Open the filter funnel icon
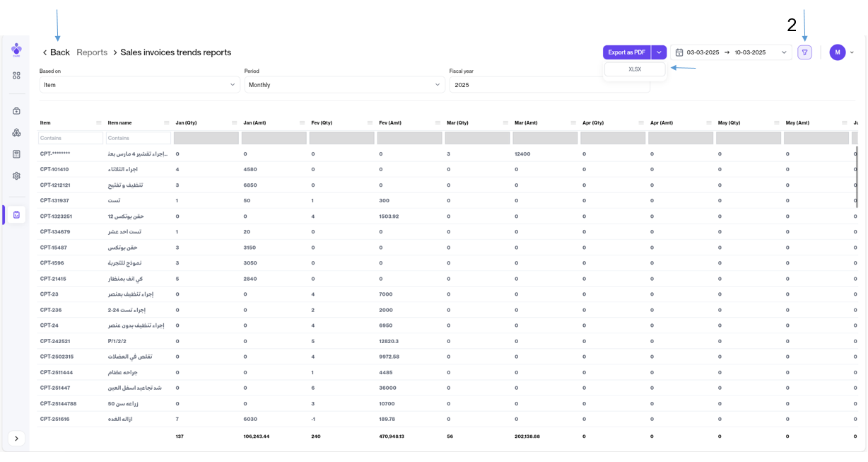The width and height of the screenshot is (868, 462). pyautogui.click(x=804, y=52)
